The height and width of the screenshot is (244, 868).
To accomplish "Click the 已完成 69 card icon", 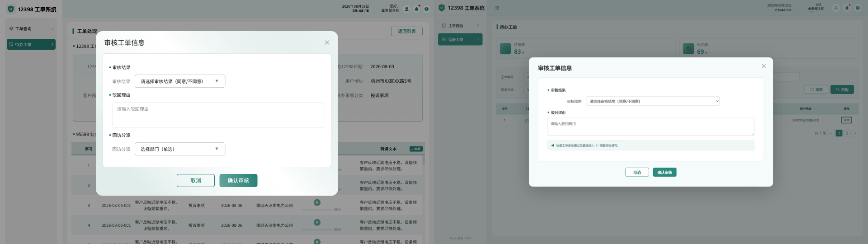I will pos(689,49).
